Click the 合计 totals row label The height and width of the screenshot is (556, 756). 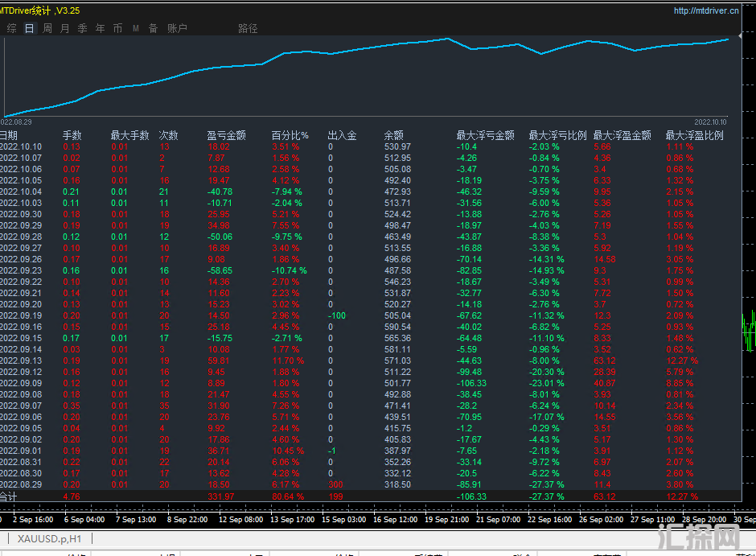point(8,496)
